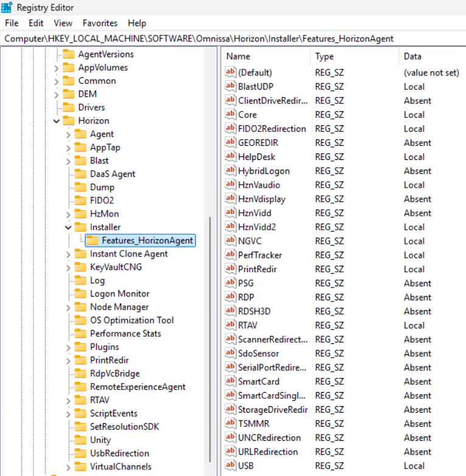Expand the AppTap key
This screenshot has width=466, height=476.
coord(68,148)
